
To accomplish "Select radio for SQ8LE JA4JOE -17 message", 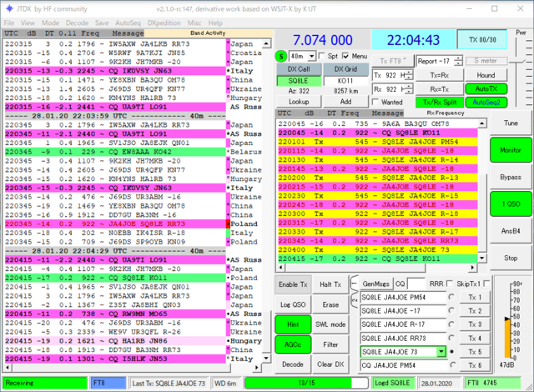I will pyautogui.click(x=451, y=310).
